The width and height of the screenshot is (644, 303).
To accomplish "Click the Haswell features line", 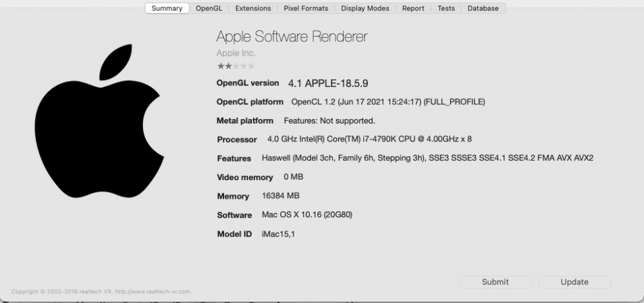I will (x=428, y=158).
